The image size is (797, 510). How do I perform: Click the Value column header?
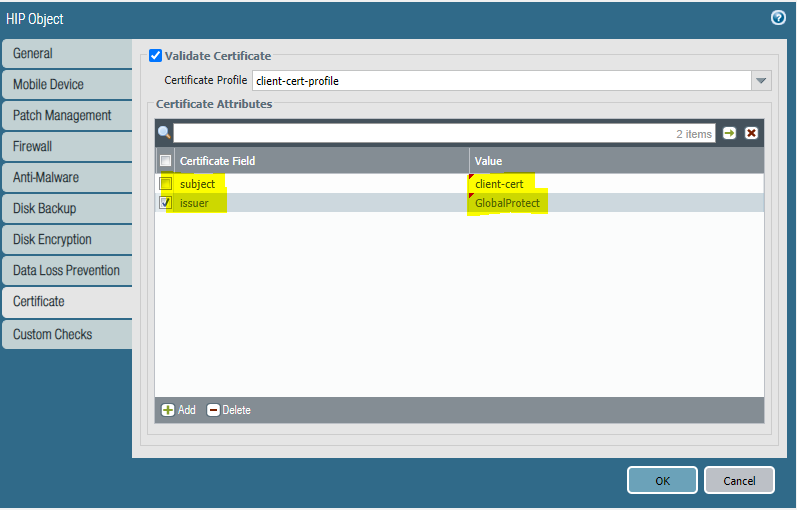617,161
